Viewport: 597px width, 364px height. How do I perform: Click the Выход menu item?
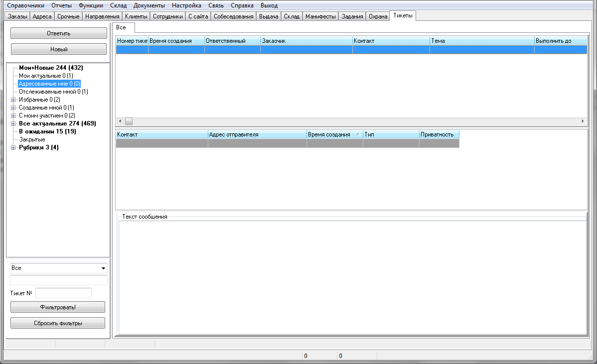269,5
